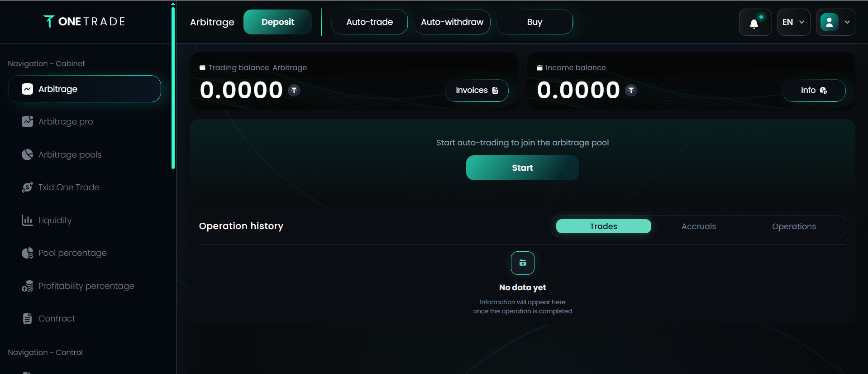Click the document icon in Invoices button
This screenshot has width=868, height=374.
495,91
